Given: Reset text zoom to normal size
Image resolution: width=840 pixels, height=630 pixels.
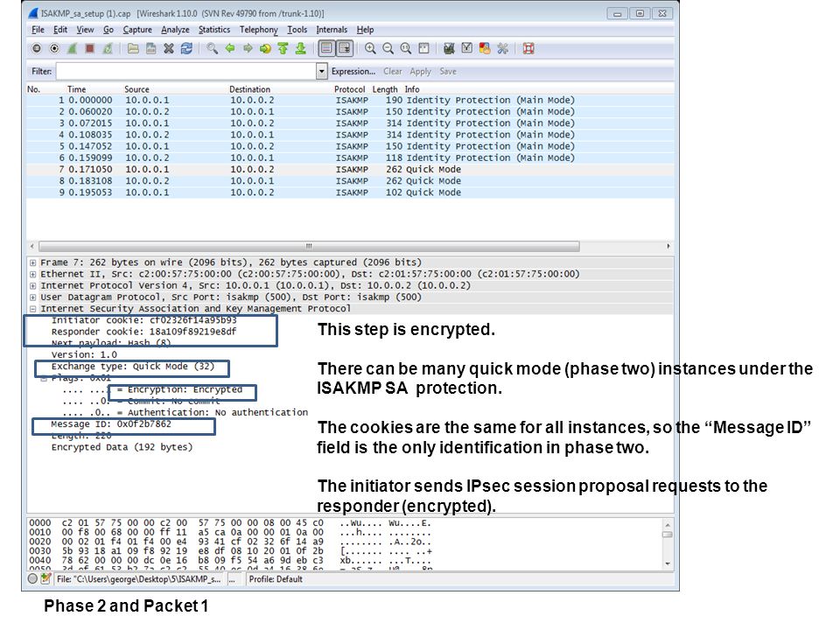Looking at the screenshot, I should [405, 49].
